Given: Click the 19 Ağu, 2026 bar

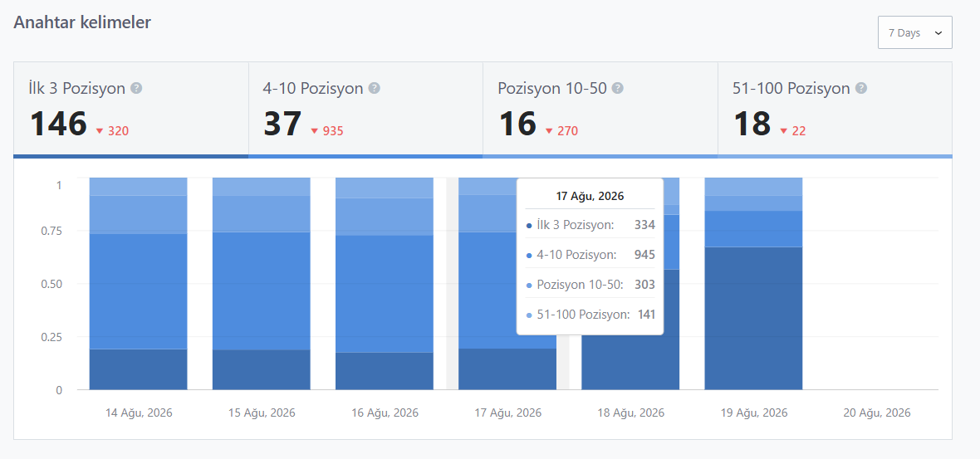Looking at the screenshot, I should 754,284.
